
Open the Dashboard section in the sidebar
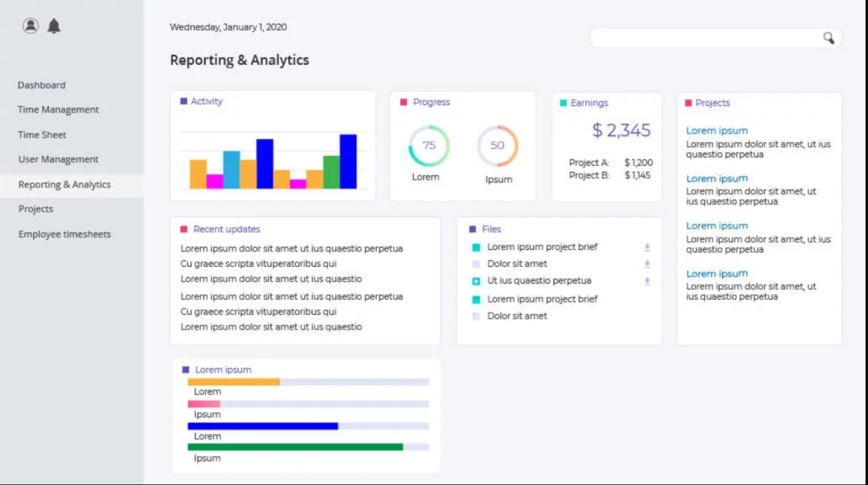(x=41, y=85)
